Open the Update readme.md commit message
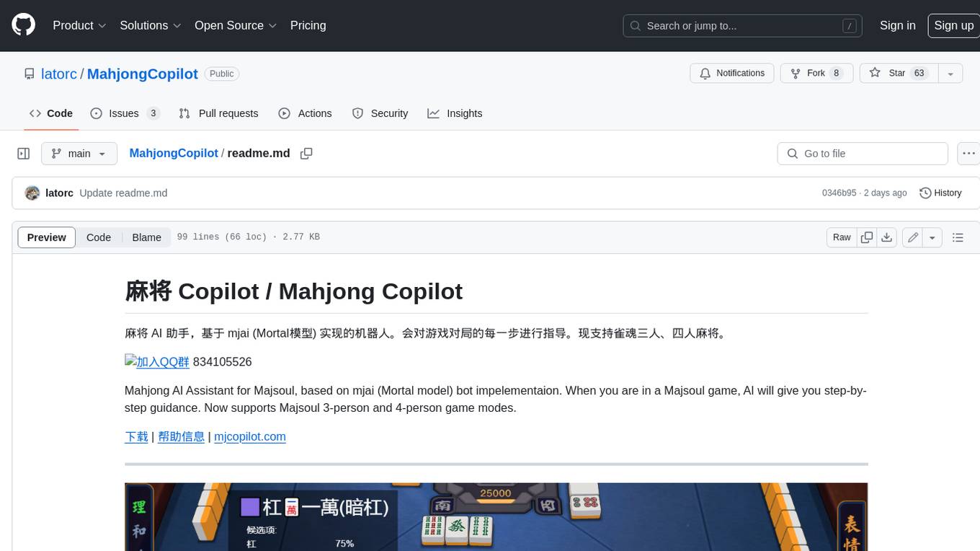The height and width of the screenshot is (551, 980). (x=123, y=193)
